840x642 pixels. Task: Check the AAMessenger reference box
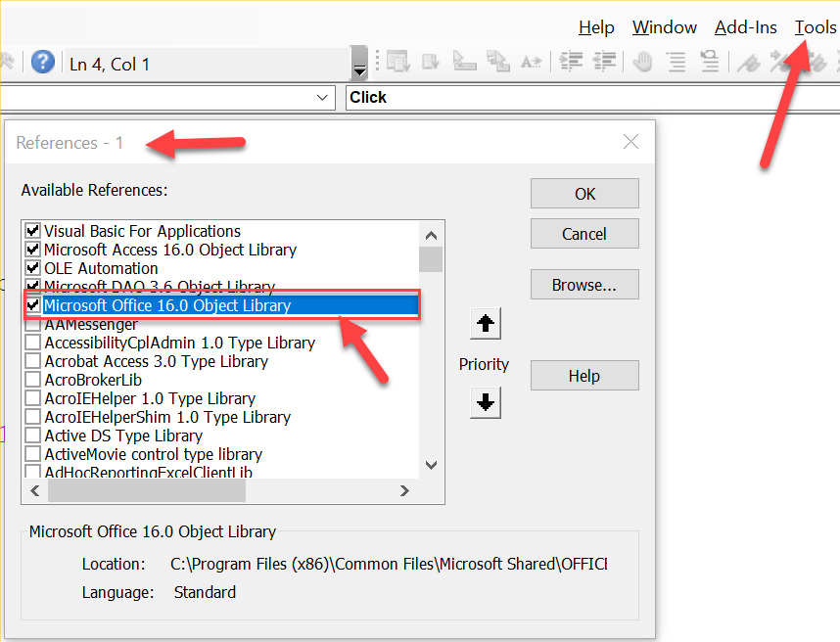[x=32, y=324]
